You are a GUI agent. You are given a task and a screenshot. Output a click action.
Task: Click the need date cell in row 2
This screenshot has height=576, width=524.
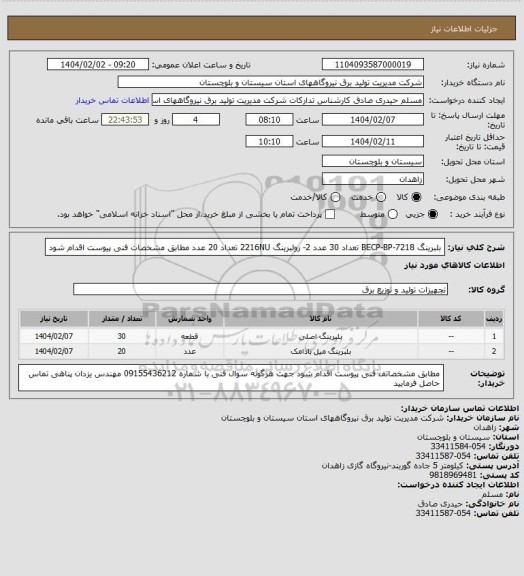[54, 351]
